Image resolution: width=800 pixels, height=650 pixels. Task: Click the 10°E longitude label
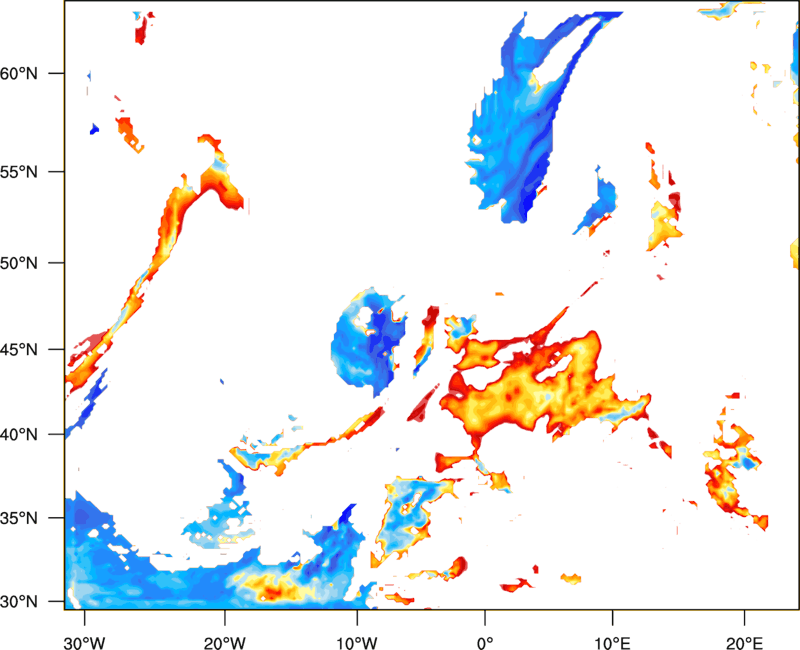pyautogui.click(x=612, y=642)
